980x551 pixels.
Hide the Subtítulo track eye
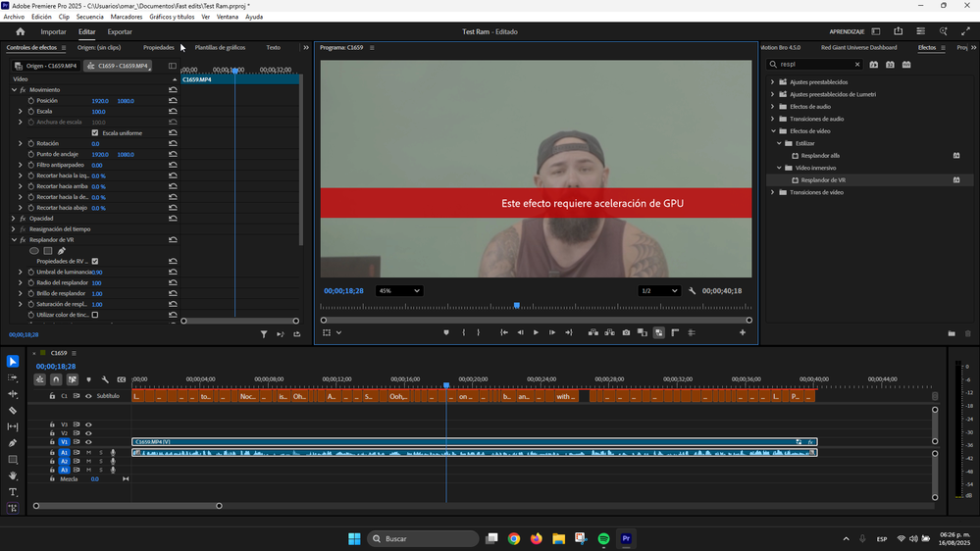click(88, 396)
